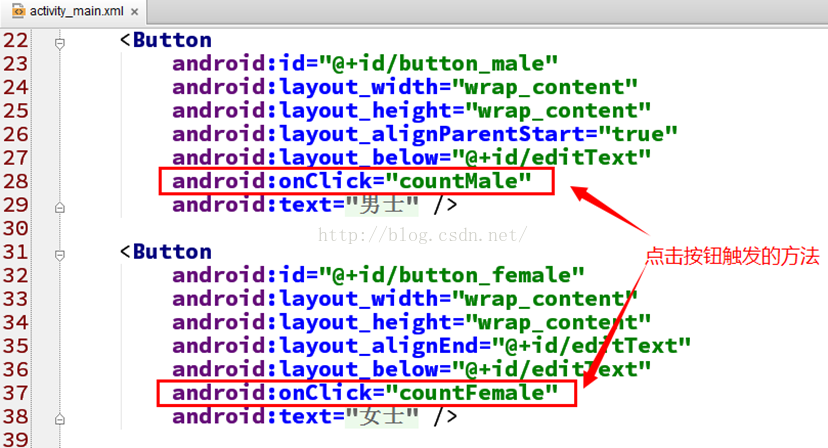
Task: Click line number 30 in gutter
Action: [15, 229]
